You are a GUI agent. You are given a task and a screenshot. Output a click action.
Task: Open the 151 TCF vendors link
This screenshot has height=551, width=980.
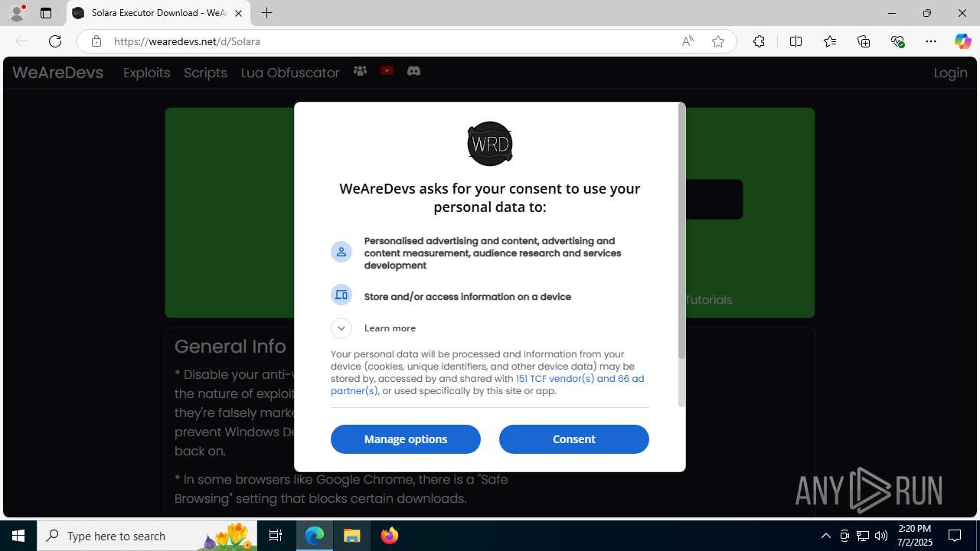(580, 379)
